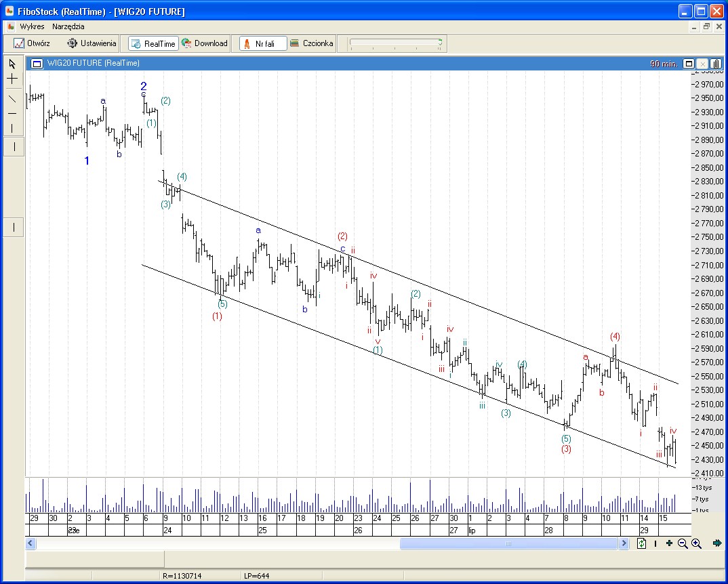The width and height of the screenshot is (728, 584).
Task: Open the Wykres menu
Action: pyautogui.click(x=32, y=26)
